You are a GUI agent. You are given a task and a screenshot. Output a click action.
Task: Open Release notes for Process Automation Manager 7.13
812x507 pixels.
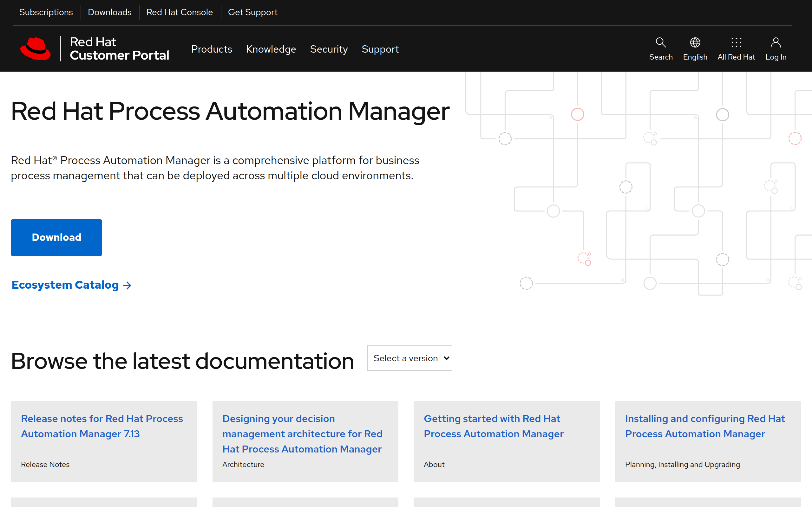tap(102, 426)
